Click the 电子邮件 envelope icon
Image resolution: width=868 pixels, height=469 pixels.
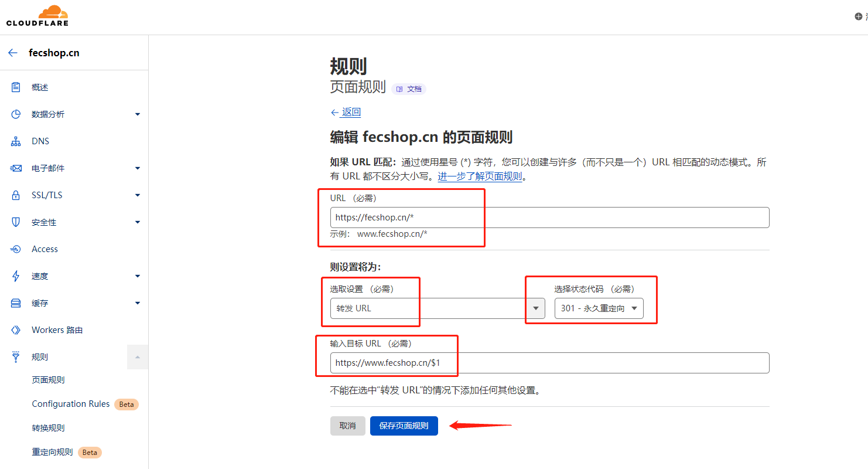(16, 168)
